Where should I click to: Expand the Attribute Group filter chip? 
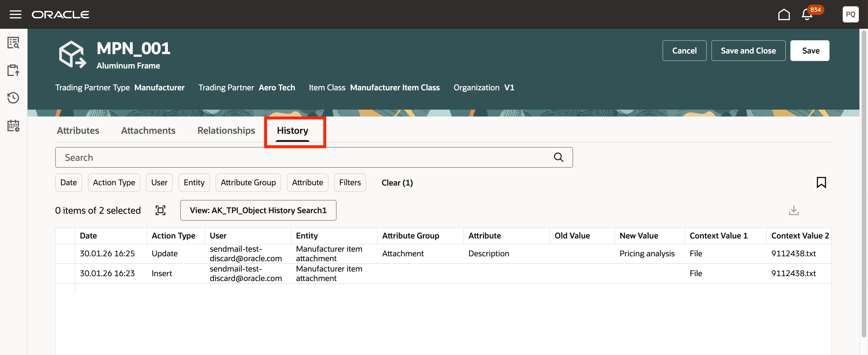click(x=248, y=182)
